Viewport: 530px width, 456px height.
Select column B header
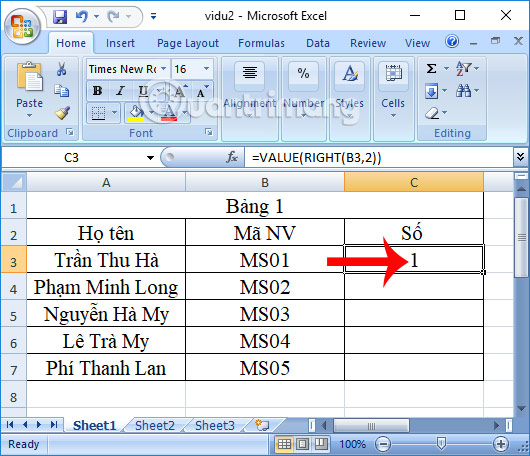coord(265,183)
